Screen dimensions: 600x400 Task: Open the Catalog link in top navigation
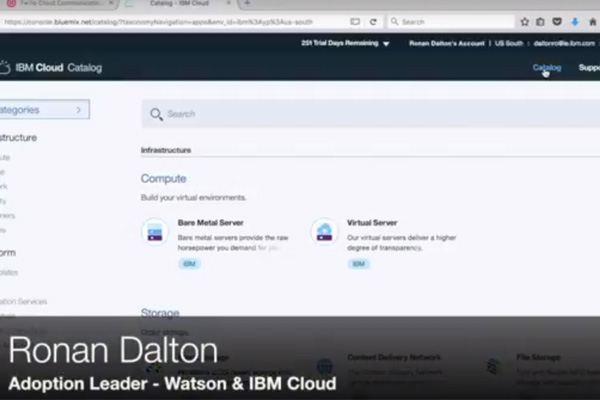coord(547,68)
